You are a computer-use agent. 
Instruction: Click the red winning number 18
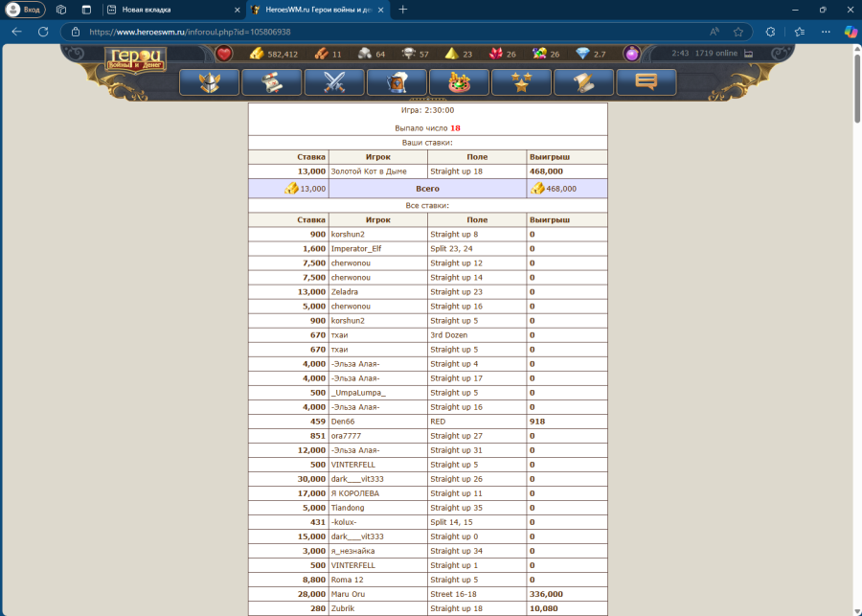coord(455,128)
